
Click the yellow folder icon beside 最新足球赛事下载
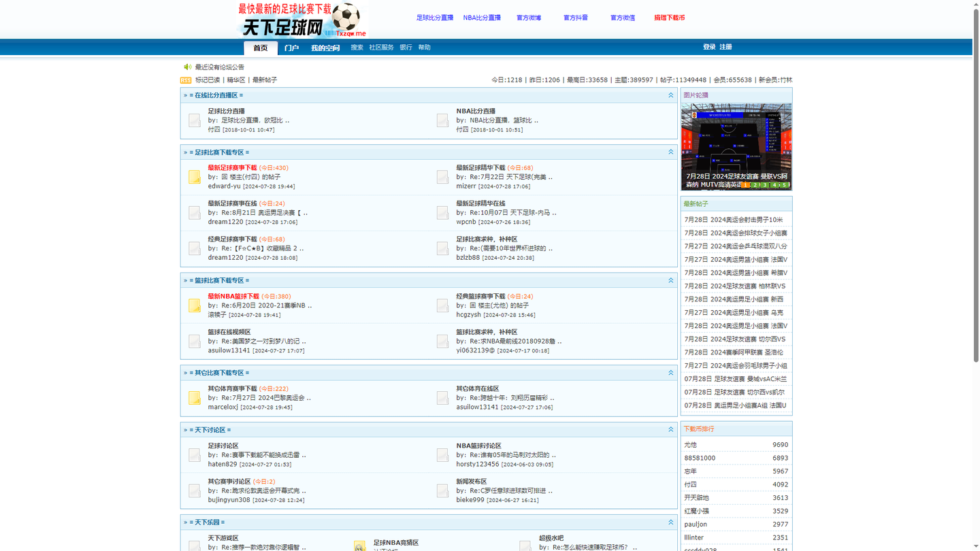coord(195,177)
